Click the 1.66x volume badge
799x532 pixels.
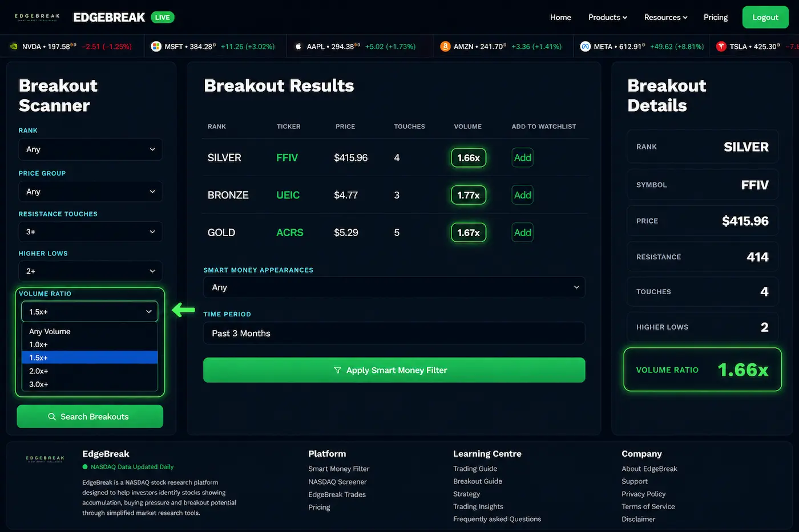point(469,158)
